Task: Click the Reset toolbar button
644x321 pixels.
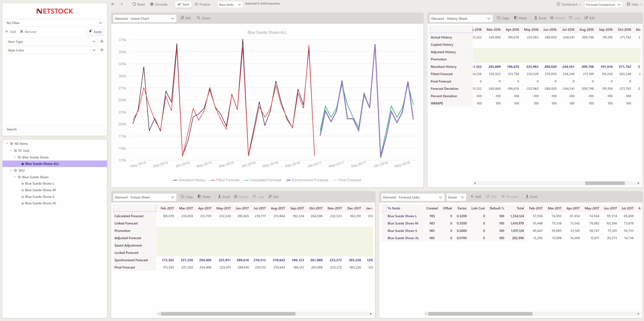Action: (x=139, y=4)
